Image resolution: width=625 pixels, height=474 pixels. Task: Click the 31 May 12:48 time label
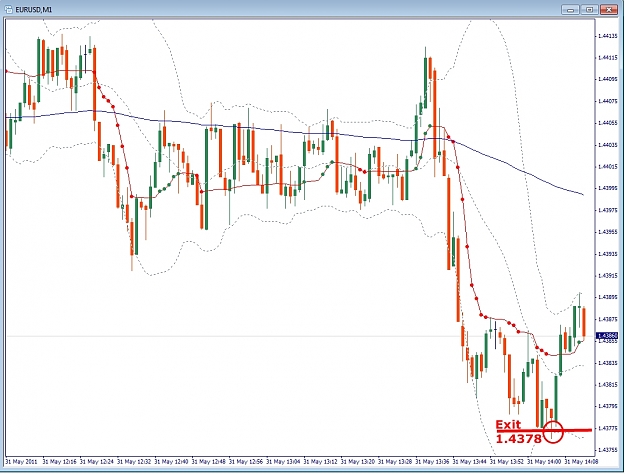click(208, 462)
